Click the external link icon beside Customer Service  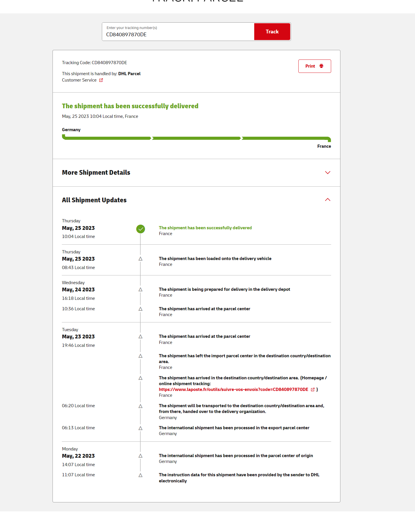point(101,80)
